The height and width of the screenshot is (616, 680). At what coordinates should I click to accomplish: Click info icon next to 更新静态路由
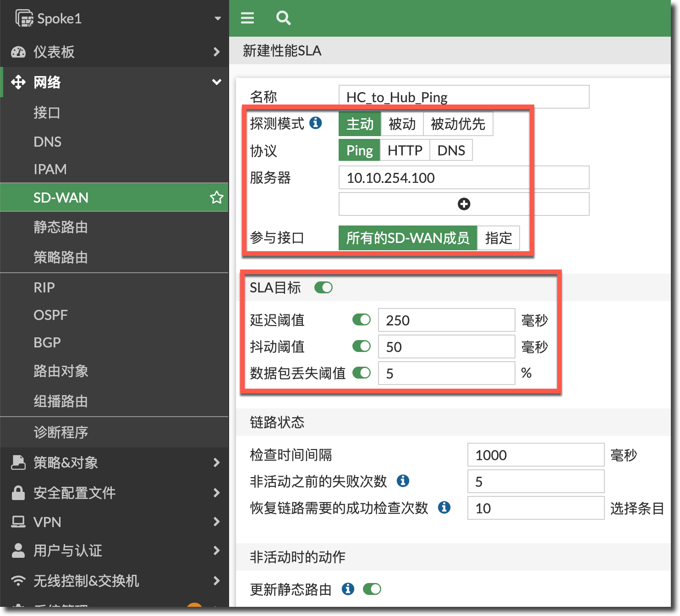click(348, 589)
